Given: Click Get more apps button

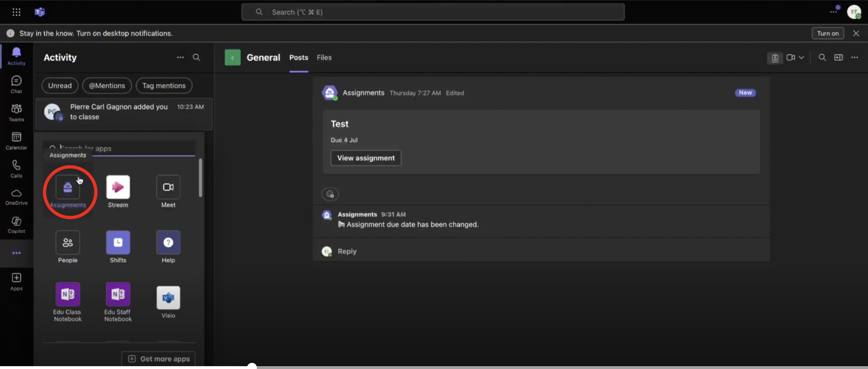Looking at the screenshot, I should pos(159,358).
